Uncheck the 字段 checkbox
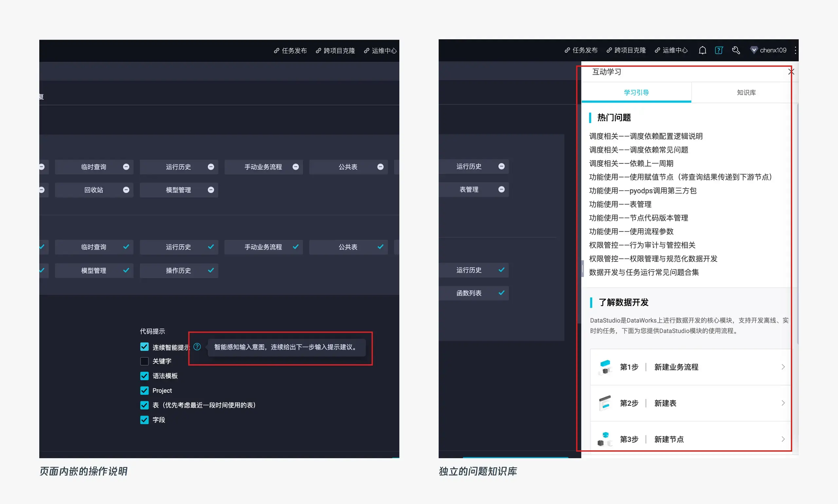The image size is (838, 504). pos(144,420)
